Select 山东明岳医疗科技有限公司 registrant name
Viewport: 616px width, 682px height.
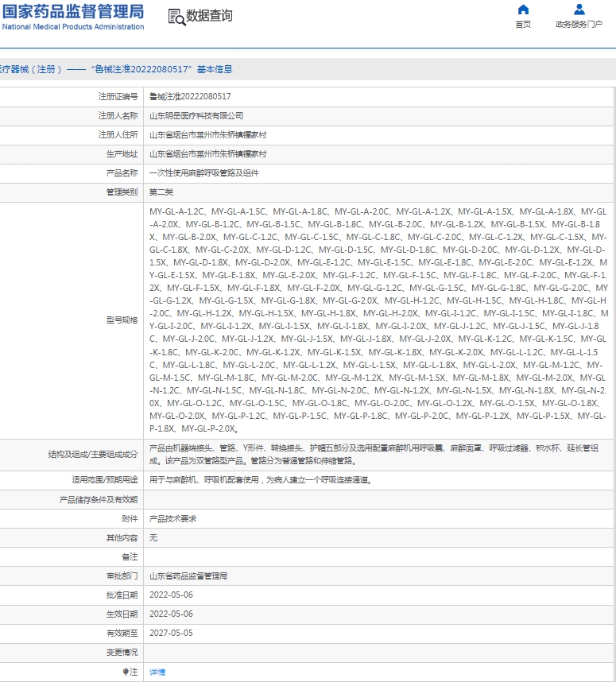pyautogui.click(x=196, y=116)
